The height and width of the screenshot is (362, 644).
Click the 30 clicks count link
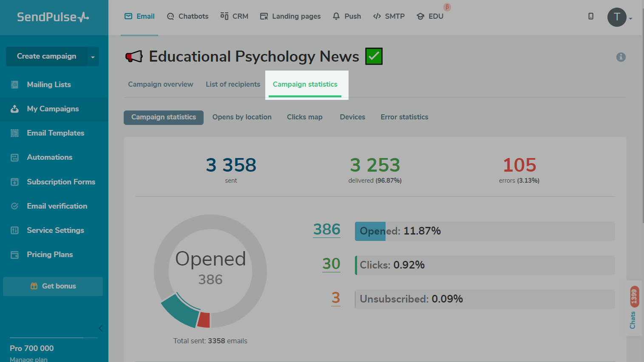click(331, 264)
